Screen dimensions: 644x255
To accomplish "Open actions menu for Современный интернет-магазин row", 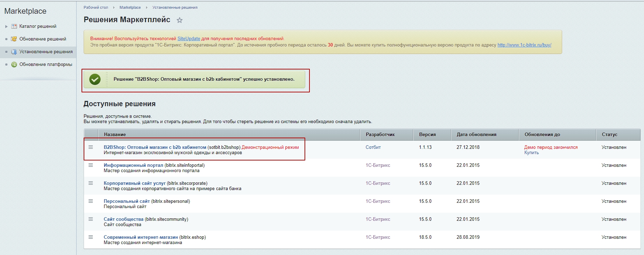I will (x=91, y=237).
